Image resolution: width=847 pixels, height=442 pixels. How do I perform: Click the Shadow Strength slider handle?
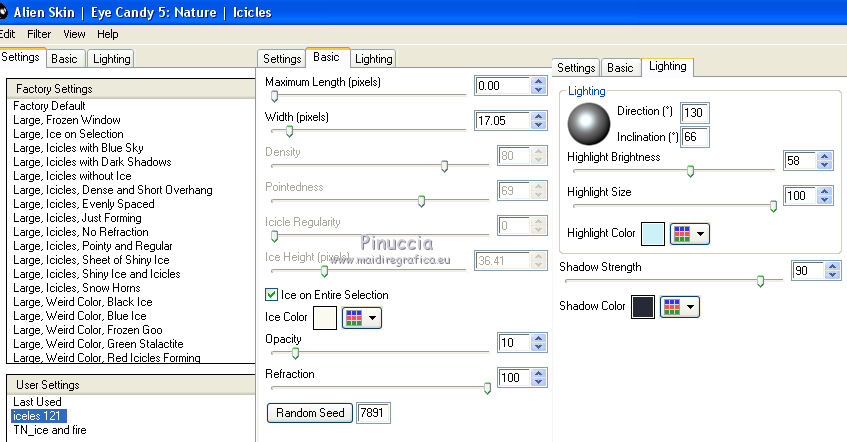pyautogui.click(x=760, y=281)
